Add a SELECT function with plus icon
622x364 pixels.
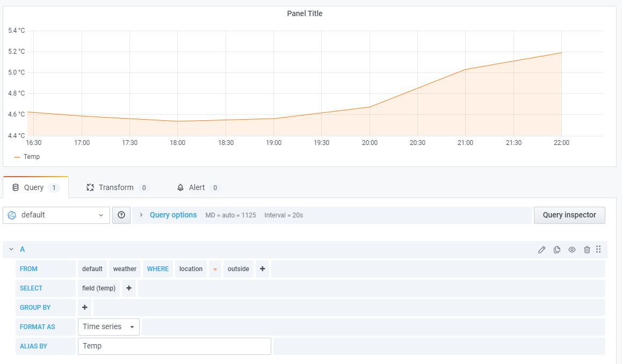129,288
